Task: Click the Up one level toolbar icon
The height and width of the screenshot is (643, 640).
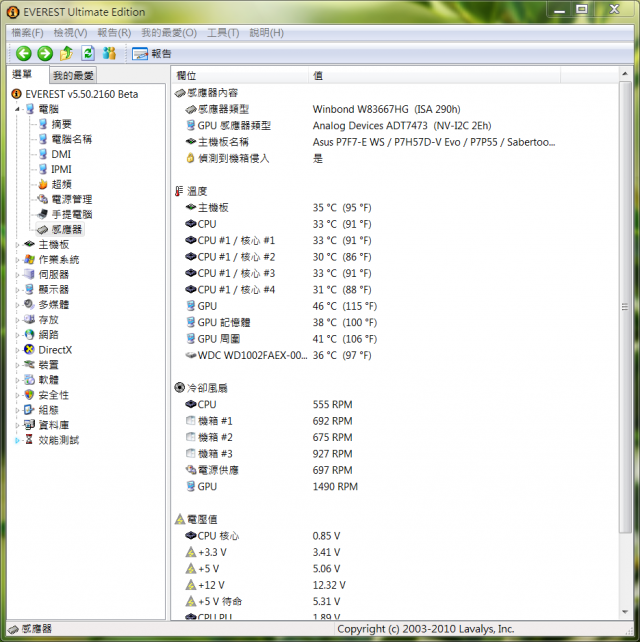Action: click(66, 53)
